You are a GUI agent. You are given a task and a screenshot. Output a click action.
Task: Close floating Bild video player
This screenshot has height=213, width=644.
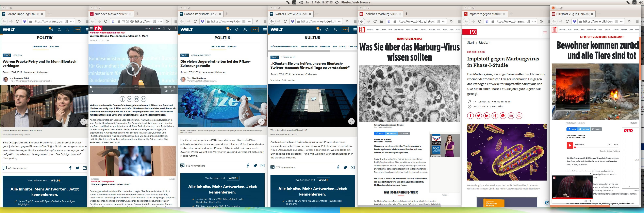[x=591, y=174]
